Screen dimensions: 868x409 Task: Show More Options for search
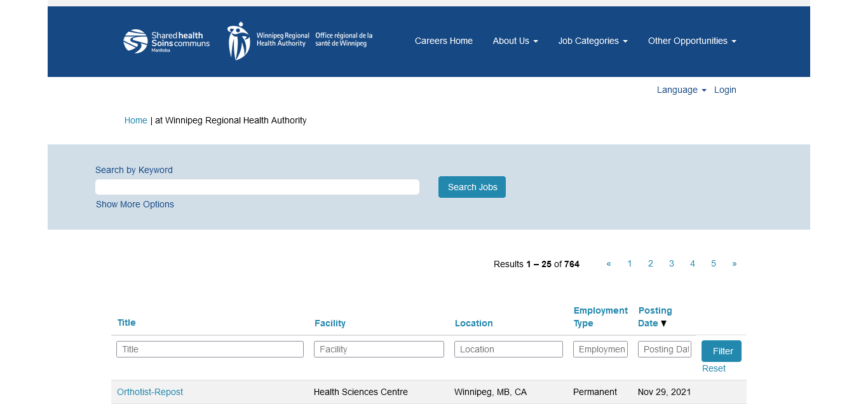(135, 204)
